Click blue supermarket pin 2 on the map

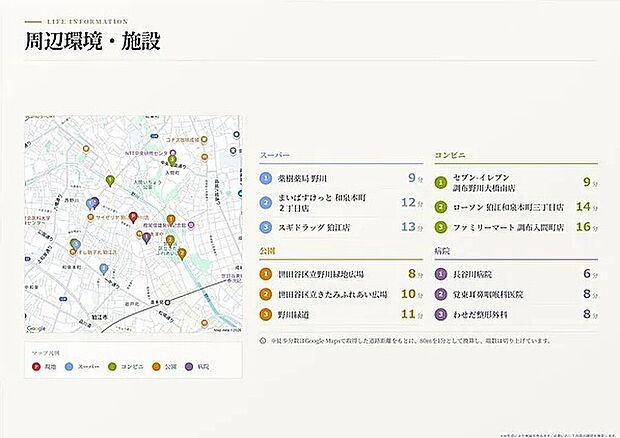tap(103, 269)
